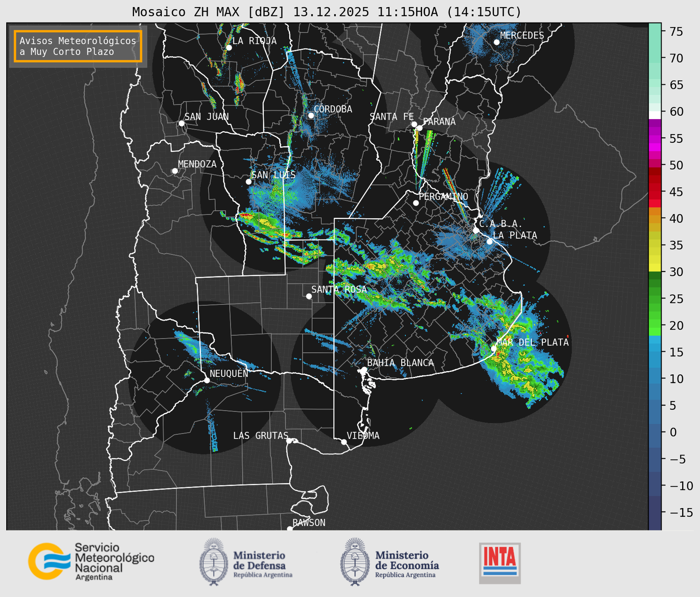Click the SANTA FE city label
Screen dimensions: 700x597
(x=392, y=117)
